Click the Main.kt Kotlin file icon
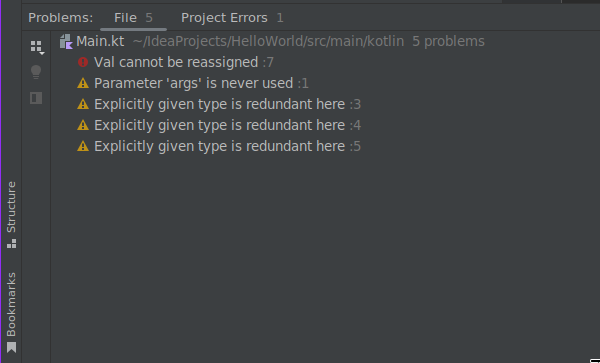Screen dimensions: 600x363 click(x=66, y=41)
